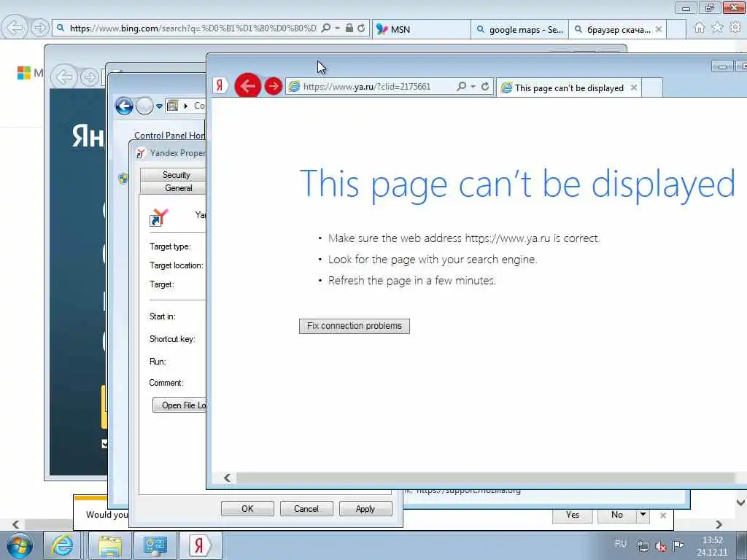Viewport: 747px width, 560px height.
Task: Click the red forward arrow in Yandex browser
Action: [x=274, y=86]
